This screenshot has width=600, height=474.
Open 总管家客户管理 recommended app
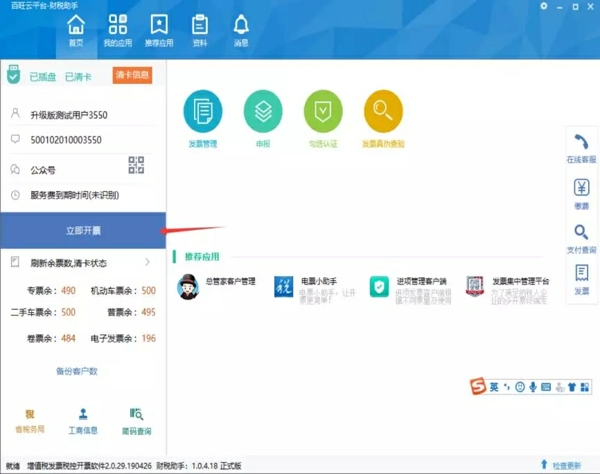pyautogui.click(x=215, y=287)
